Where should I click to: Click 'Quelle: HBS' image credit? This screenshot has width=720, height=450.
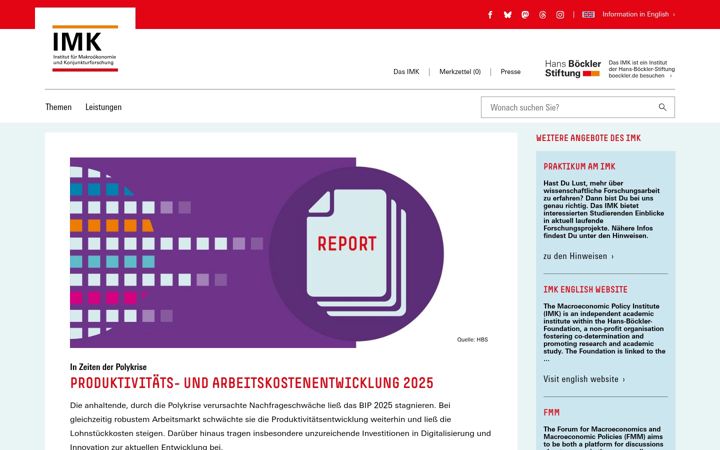click(472, 340)
